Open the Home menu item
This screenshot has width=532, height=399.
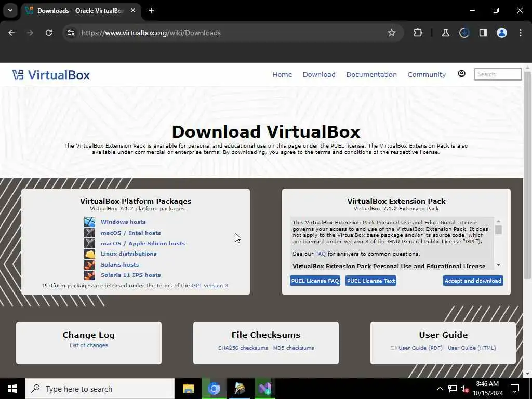pyautogui.click(x=282, y=74)
